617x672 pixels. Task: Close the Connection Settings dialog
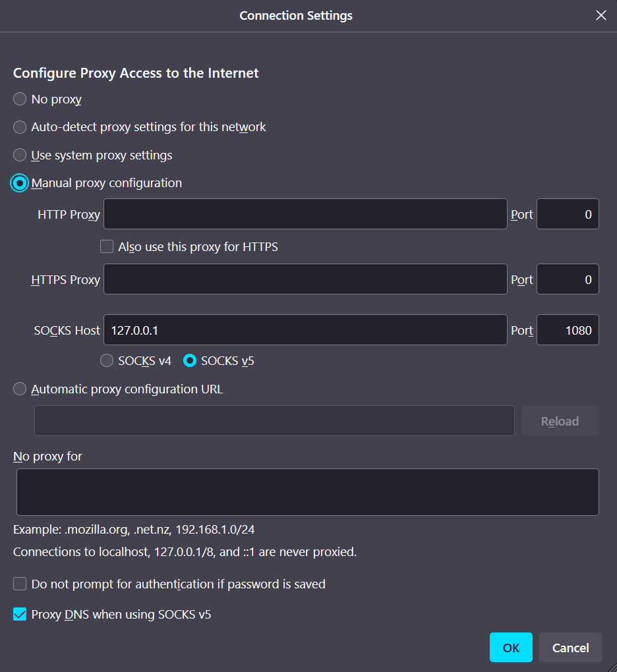(601, 15)
